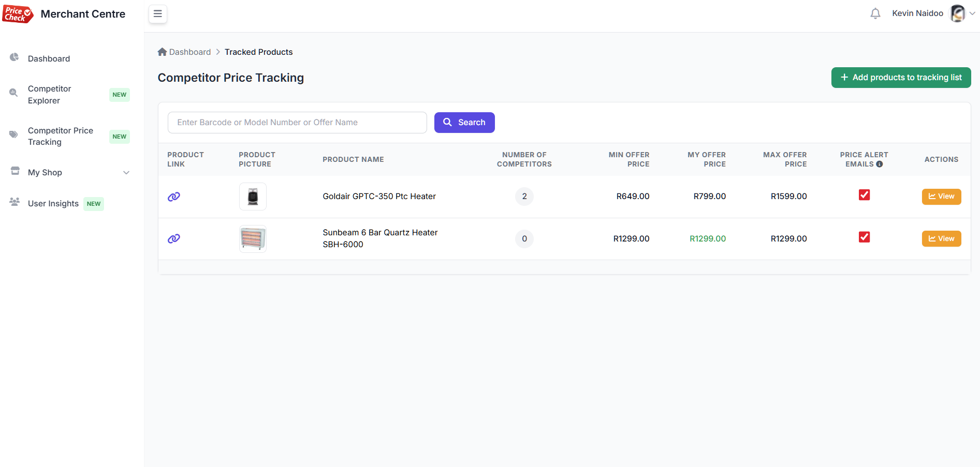The width and height of the screenshot is (980, 467).
Task: Go to Dashboard via breadcrumb link
Action: (x=190, y=52)
